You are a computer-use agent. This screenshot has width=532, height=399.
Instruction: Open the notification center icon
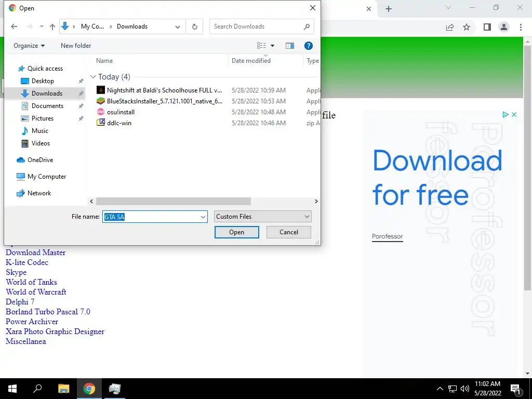point(516,389)
